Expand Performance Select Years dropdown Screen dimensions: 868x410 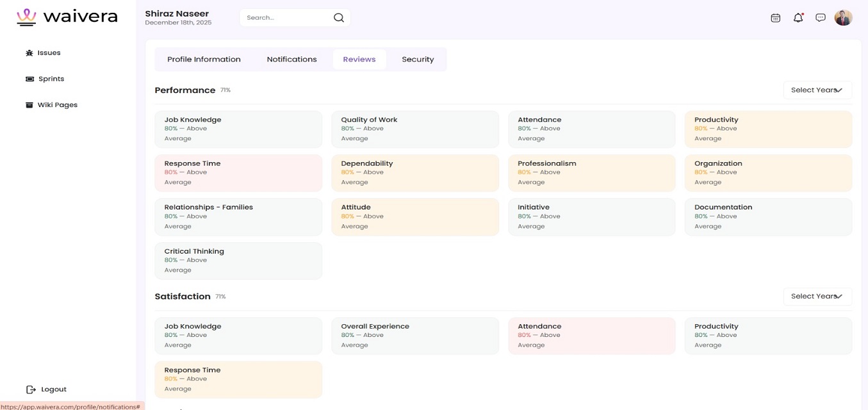point(817,90)
